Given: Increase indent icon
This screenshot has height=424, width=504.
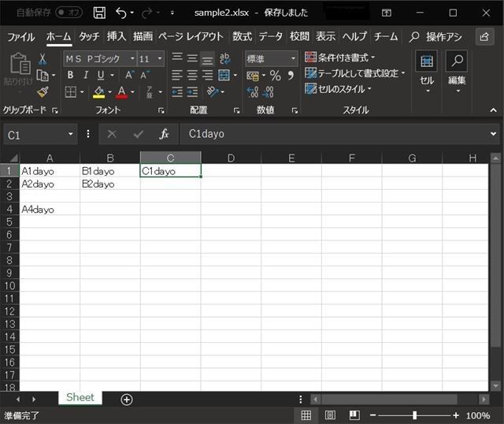Looking at the screenshot, I should [192, 92].
